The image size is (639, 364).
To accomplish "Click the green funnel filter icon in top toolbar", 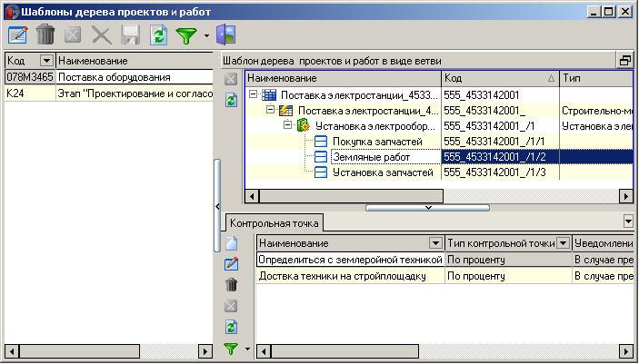I will 186,35.
